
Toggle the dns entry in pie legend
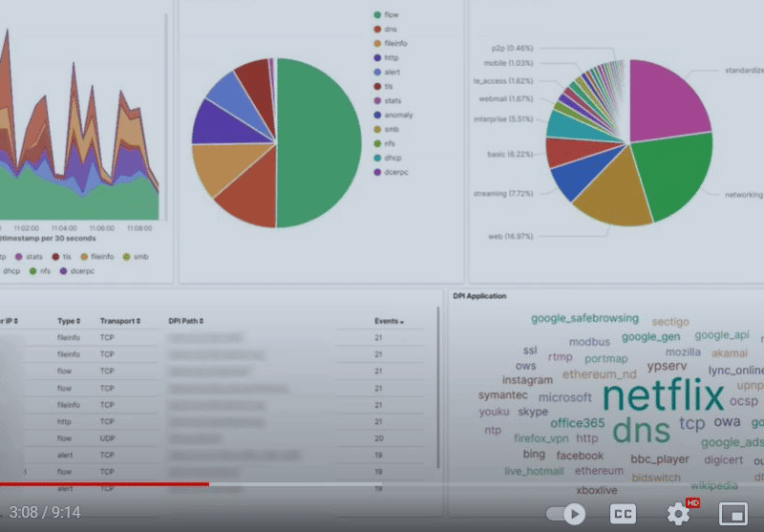coord(385,30)
